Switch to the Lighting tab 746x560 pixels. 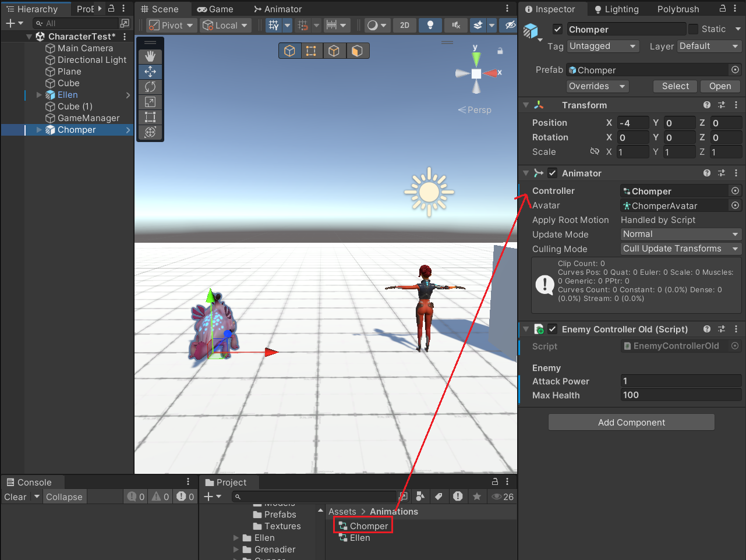616,9
